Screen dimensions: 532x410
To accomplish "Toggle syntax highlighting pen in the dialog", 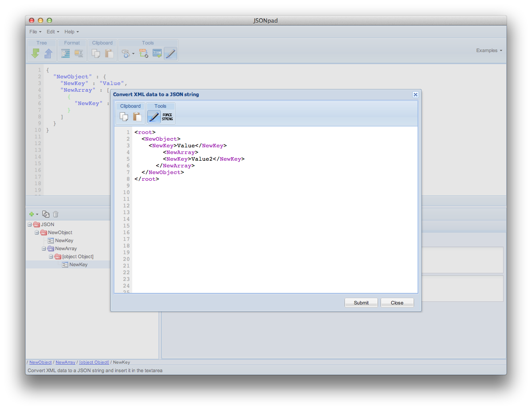I will point(154,117).
